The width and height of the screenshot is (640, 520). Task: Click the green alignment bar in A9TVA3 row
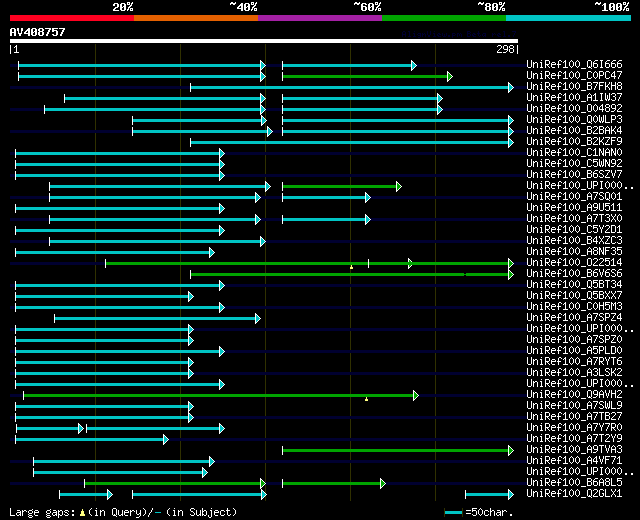pos(398,451)
